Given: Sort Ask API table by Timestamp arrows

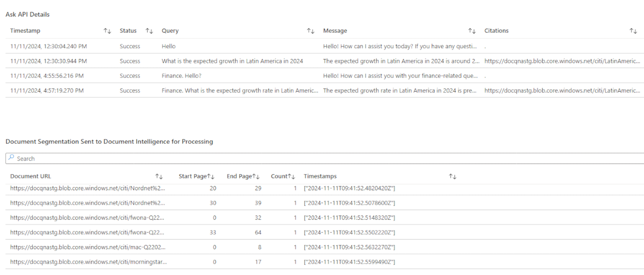Looking at the screenshot, I should click(107, 31).
